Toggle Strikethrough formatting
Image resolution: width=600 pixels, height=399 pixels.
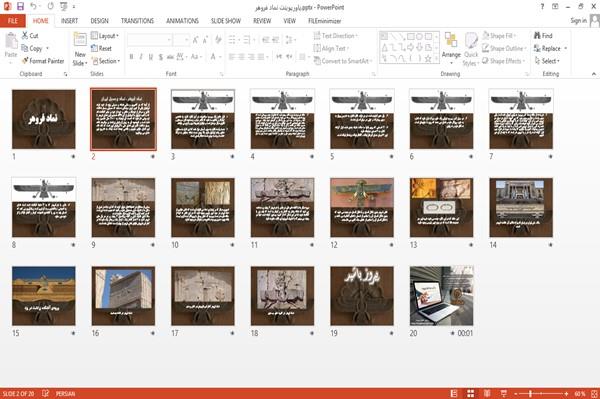(x=170, y=57)
